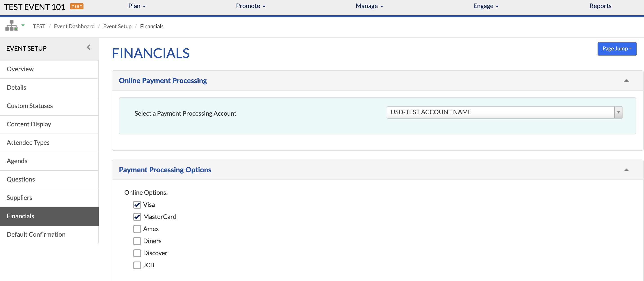Image resolution: width=644 pixels, height=281 pixels.
Task: Enable the Discover checkbox
Action: click(x=137, y=253)
